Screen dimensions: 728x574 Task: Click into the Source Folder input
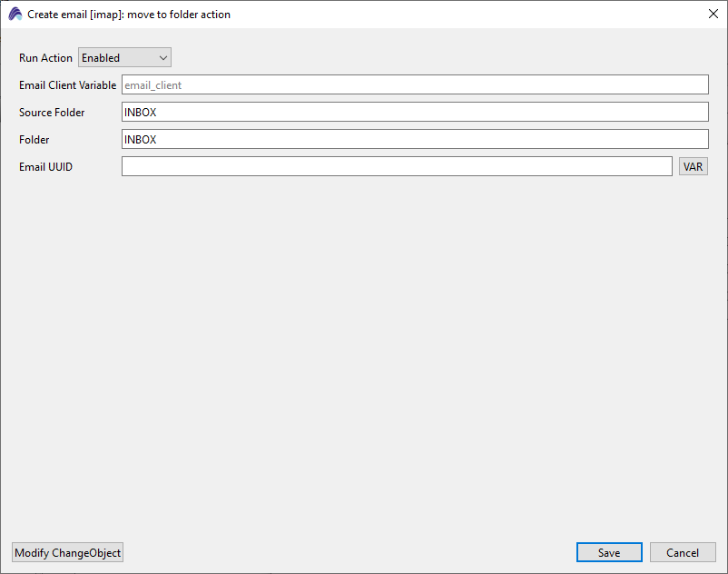(x=414, y=113)
